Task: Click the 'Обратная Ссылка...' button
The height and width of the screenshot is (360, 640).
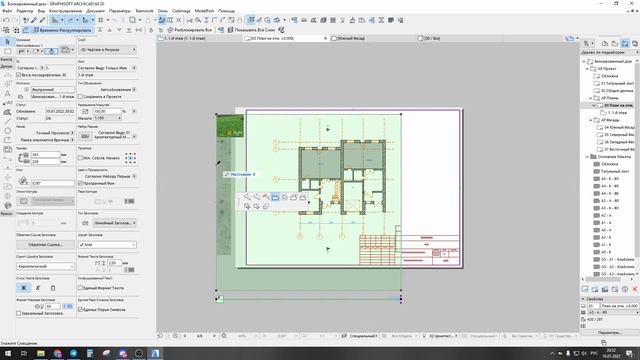Action: (45, 244)
